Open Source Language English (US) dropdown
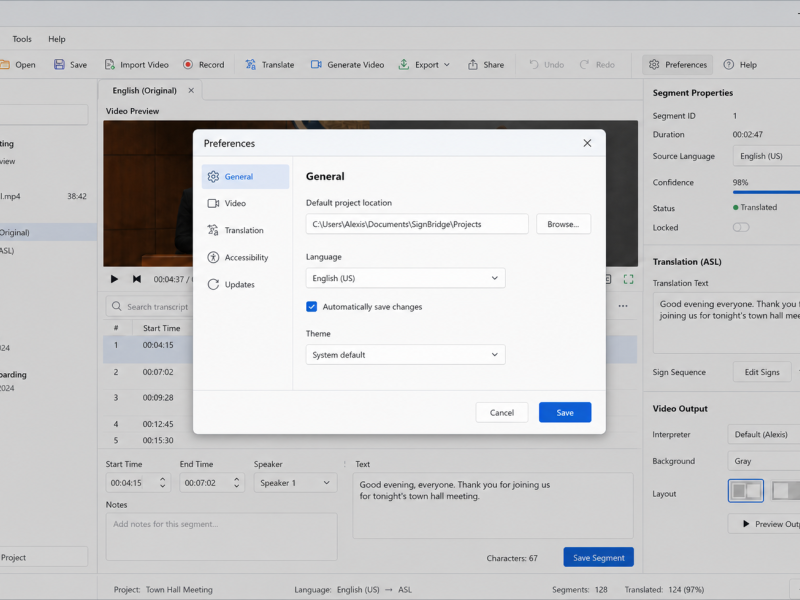This screenshot has width=800, height=600. 766,156
